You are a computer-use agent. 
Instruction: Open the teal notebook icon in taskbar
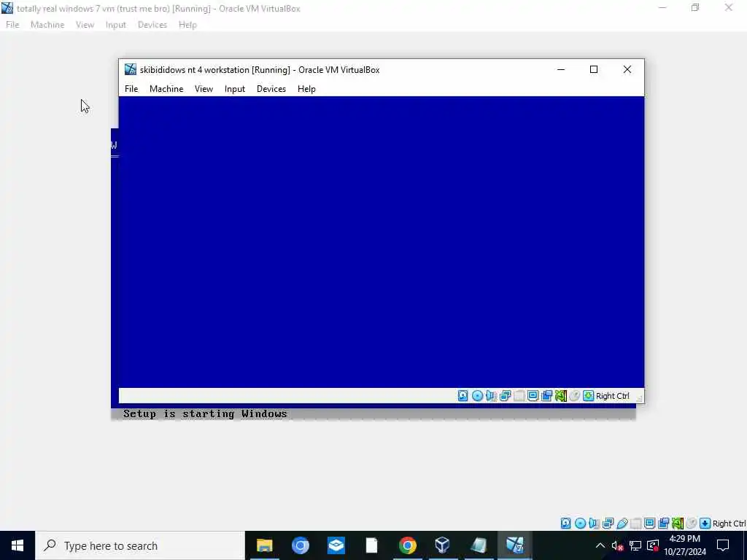pos(479,545)
